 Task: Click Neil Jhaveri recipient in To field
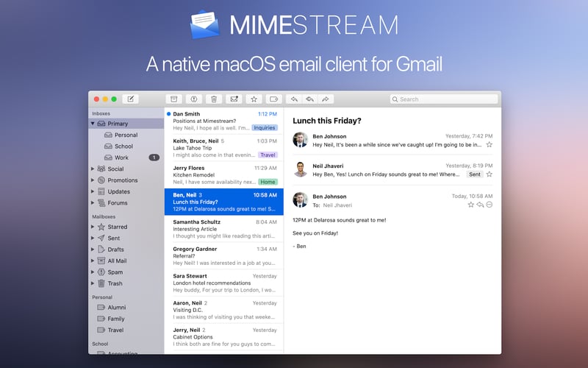point(337,205)
